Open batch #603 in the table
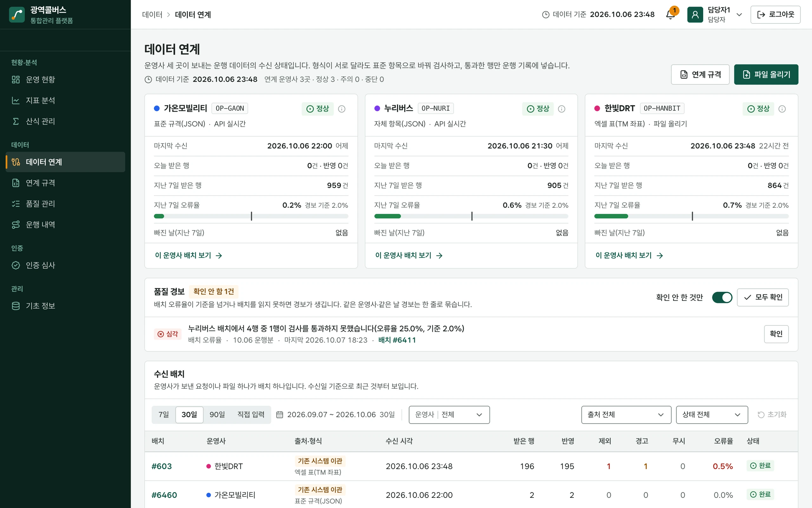The height and width of the screenshot is (508, 812). pyautogui.click(x=161, y=466)
